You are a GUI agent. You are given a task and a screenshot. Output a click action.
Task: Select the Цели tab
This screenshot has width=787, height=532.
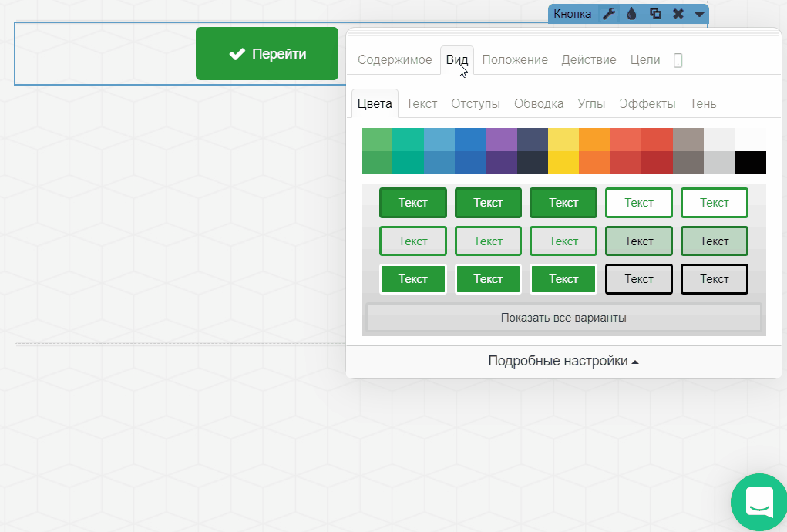pos(644,60)
